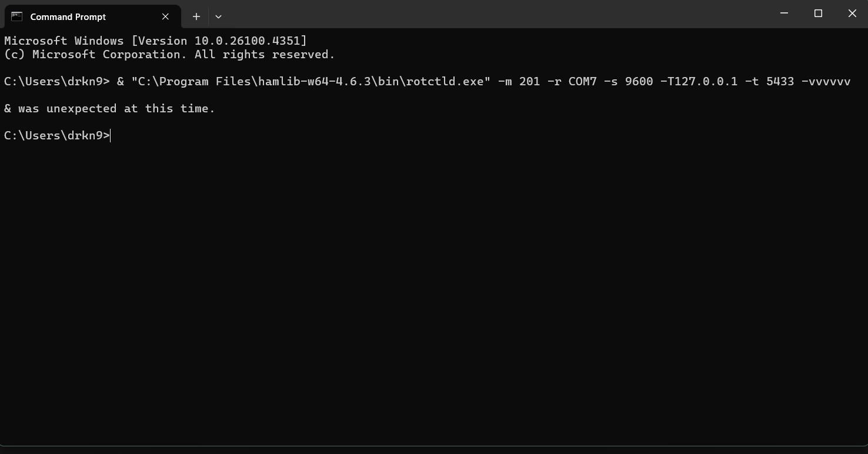Viewport: 868px width, 454px height.
Task: Click the Microsoft Windows version line
Action: point(155,41)
